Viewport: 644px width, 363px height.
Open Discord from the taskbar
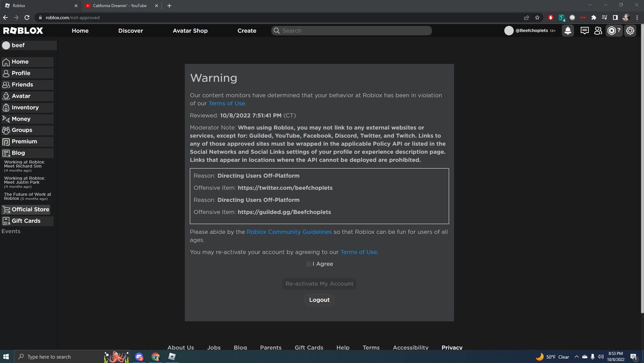pyautogui.click(x=140, y=357)
